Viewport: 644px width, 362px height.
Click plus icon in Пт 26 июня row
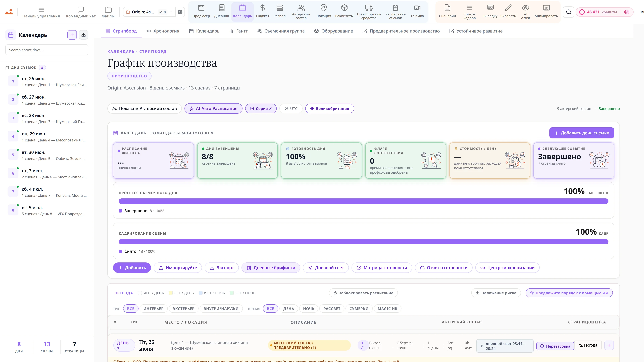point(609,345)
